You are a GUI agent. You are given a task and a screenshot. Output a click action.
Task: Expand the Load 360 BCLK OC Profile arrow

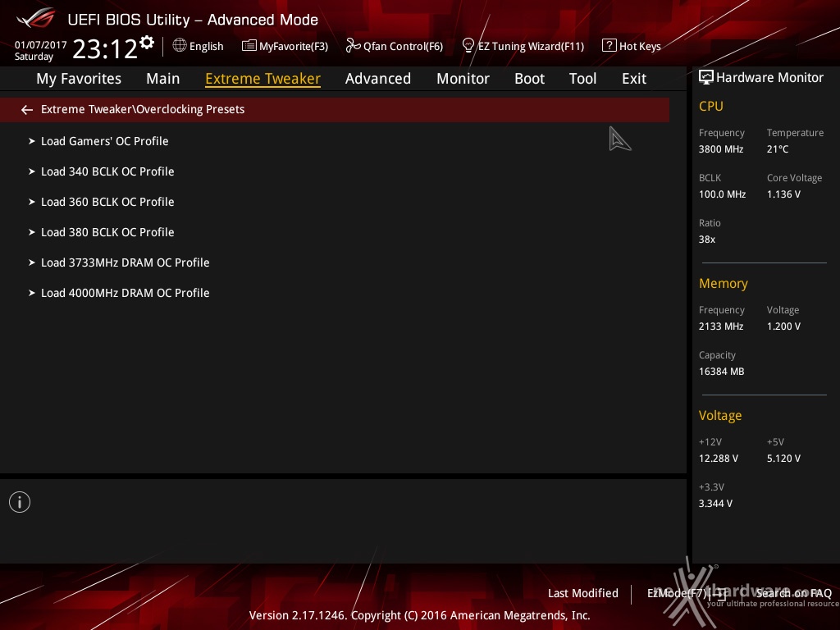(32, 202)
